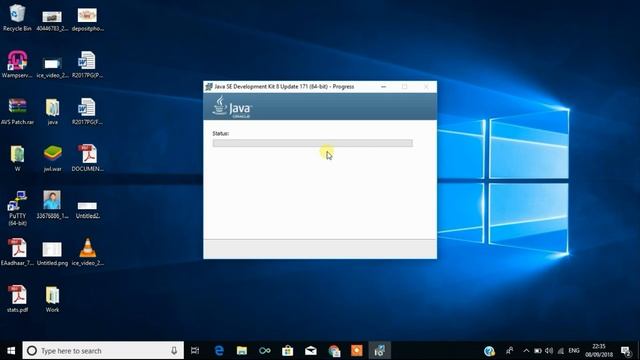Check the battery status tray icon
This screenshot has width=640, height=360.
[x=538, y=351]
